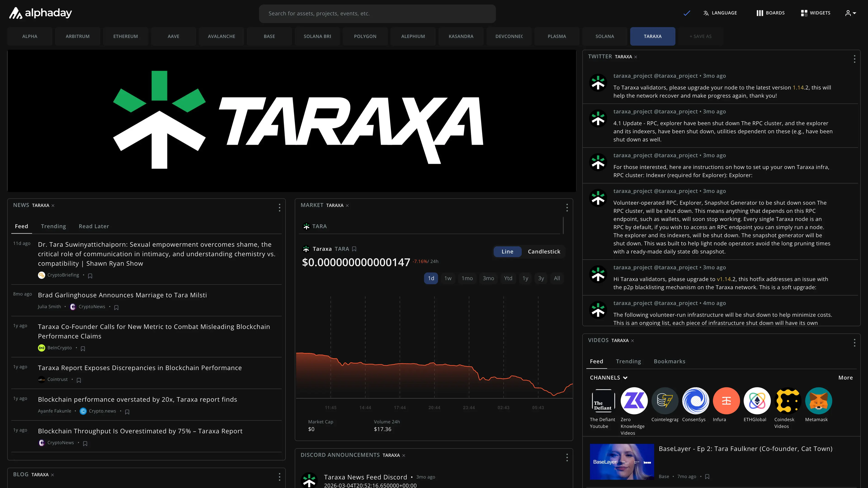This screenshot has width=868, height=488.
Task: Remove Taraxa tag from Videos widget
Action: click(x=632, y=340)
